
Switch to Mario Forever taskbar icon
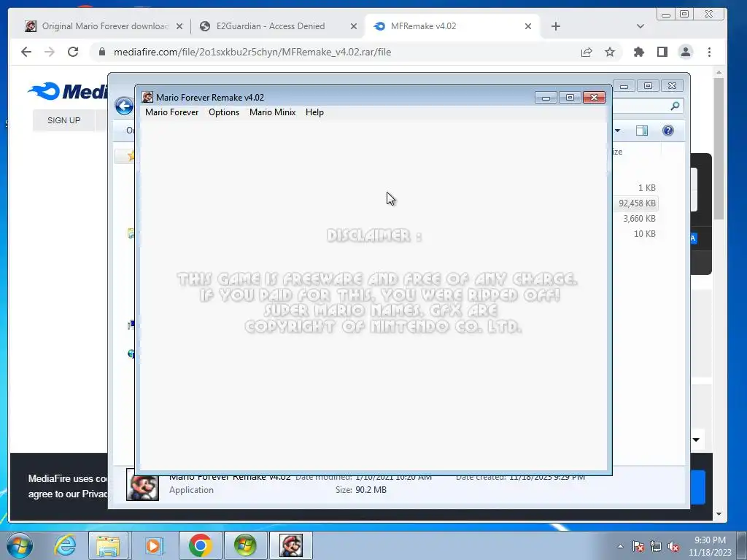291,545
